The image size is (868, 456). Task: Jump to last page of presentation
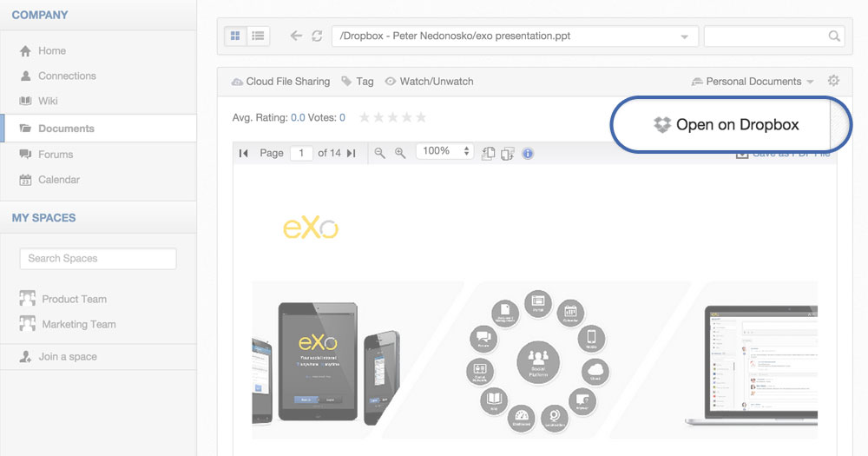(351, 154)
